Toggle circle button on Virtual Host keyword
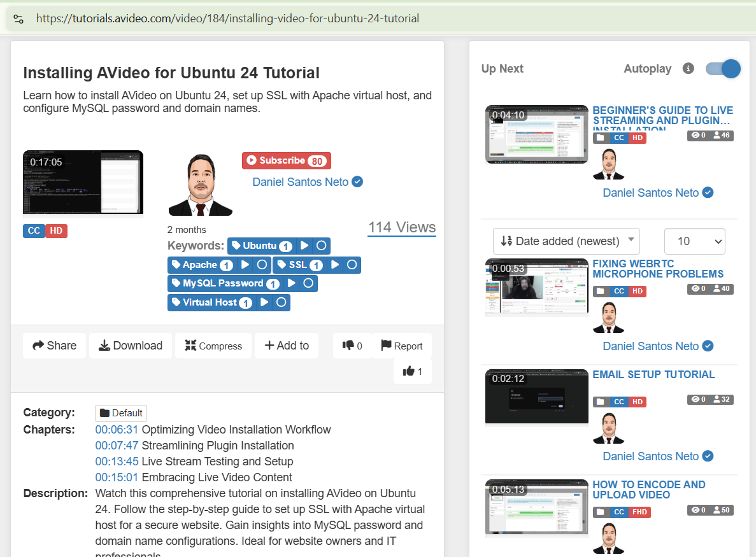This screenshot has width=756, height=557. [x=281, y=302]
